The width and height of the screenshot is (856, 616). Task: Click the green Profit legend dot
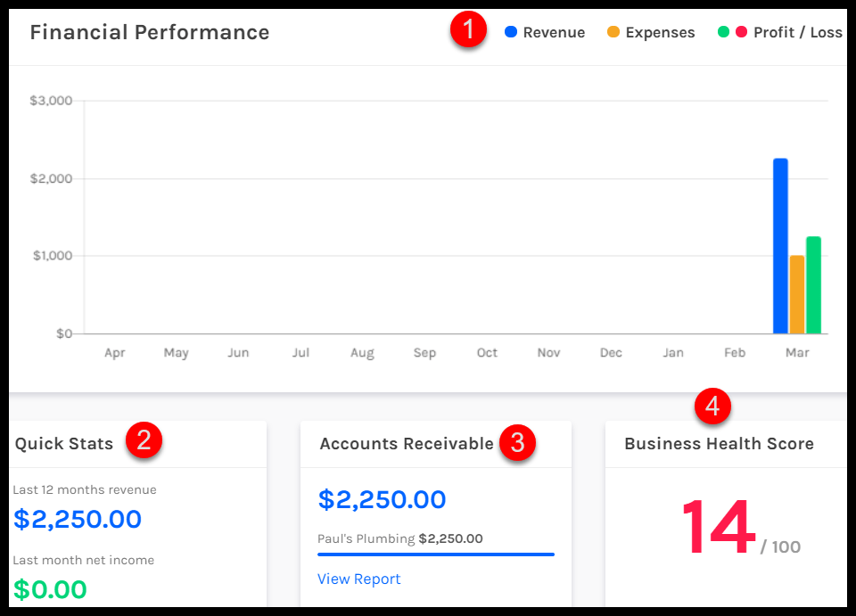pyautogui.click(x=724, y=32)
